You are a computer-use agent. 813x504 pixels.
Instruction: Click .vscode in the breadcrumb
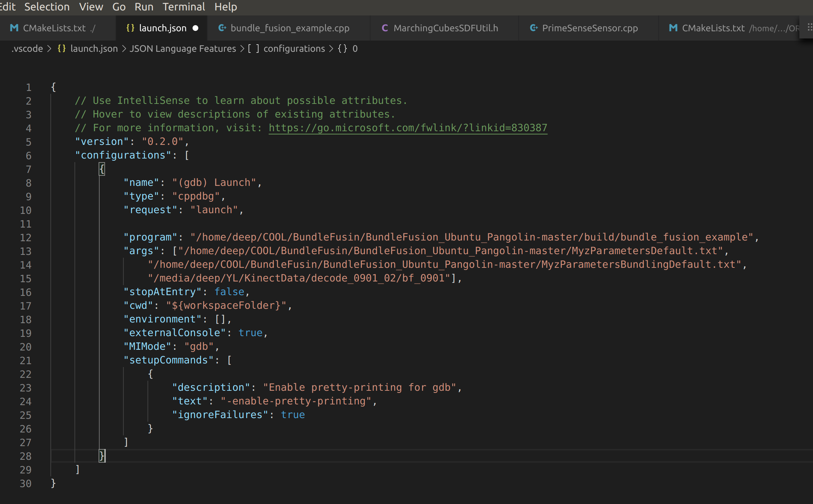point(27,49)
